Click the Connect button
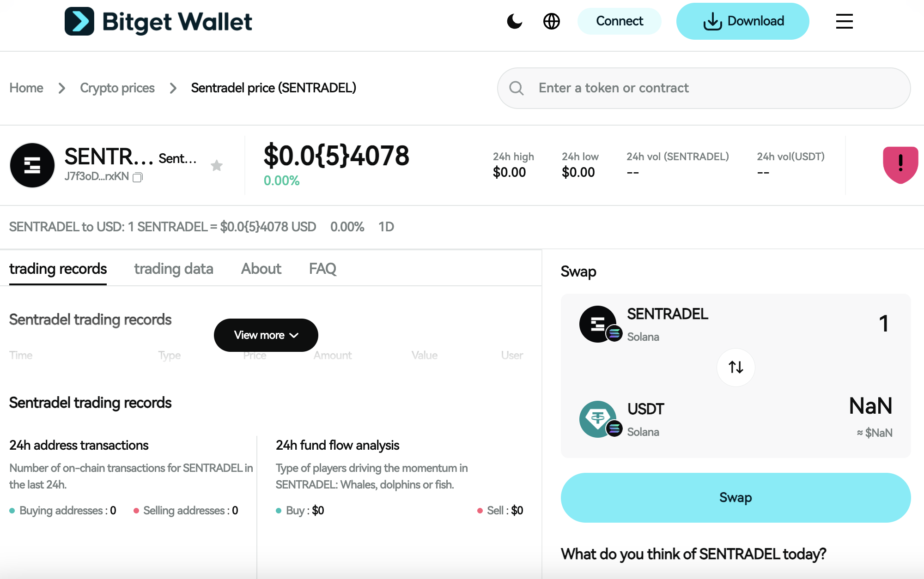924x579 pixels. [x=619, y=21]
